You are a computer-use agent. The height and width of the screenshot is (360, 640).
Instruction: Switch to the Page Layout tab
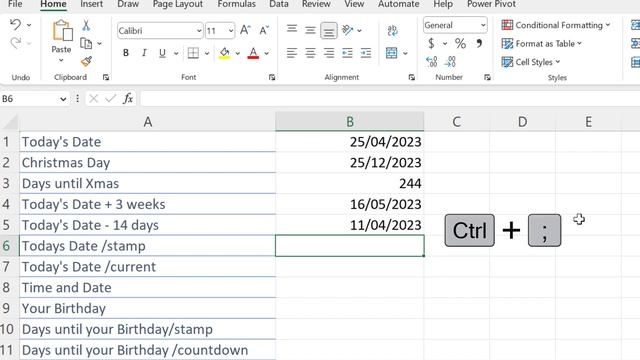[x=178, y=4]
